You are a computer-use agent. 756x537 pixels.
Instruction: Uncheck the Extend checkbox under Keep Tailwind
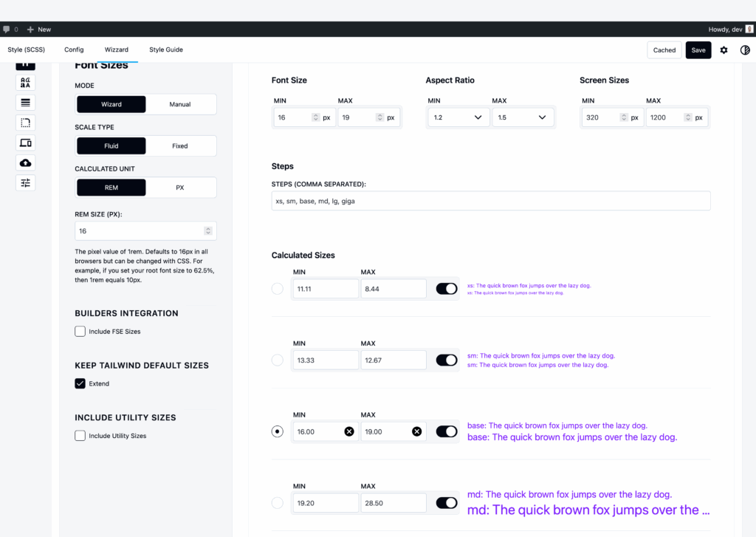[x=80, y=383]
